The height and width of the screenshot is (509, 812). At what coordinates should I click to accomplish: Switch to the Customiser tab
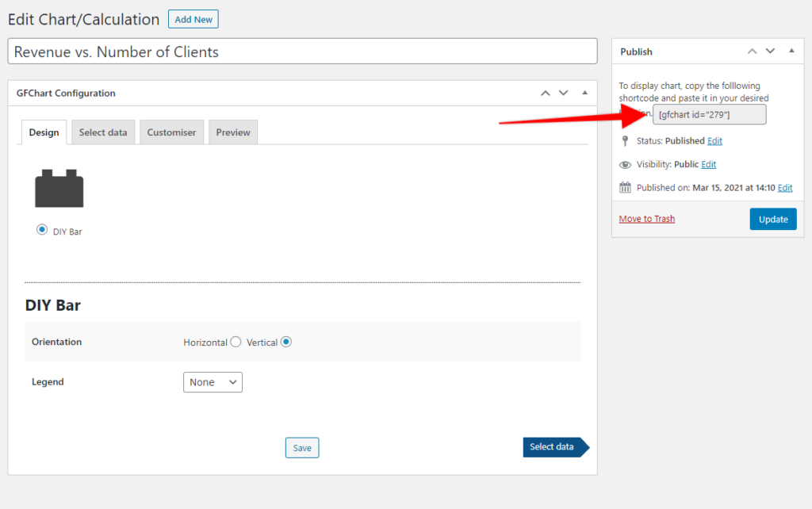pos(171,132)
